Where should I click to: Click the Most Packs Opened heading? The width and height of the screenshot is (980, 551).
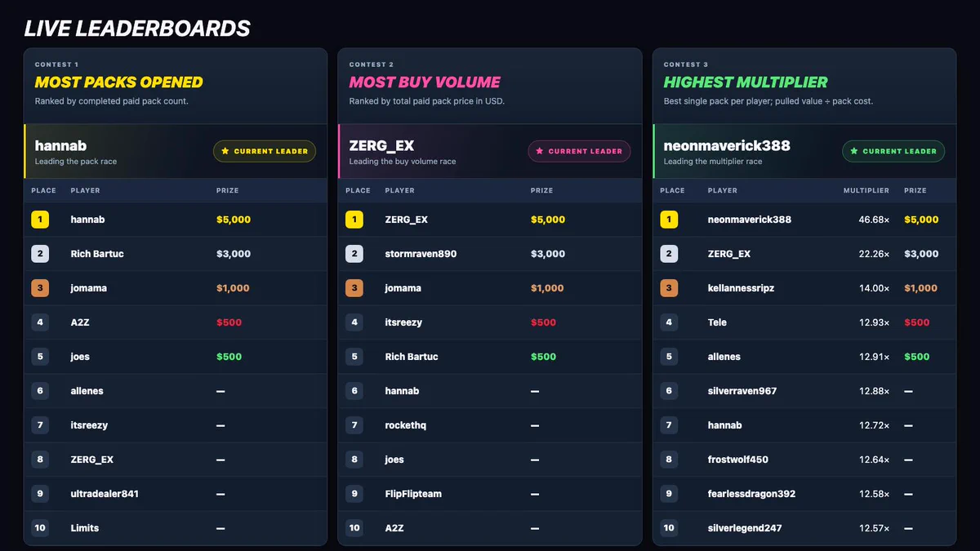[118, 82]
